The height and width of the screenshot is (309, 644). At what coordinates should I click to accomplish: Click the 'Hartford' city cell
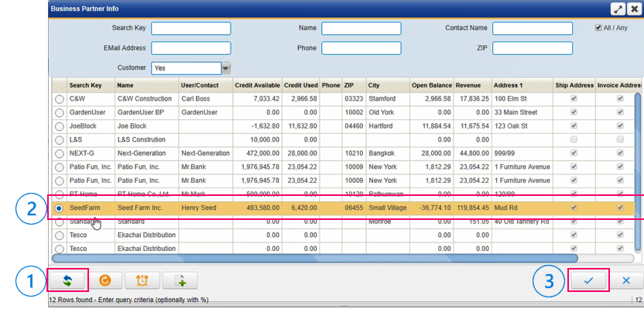pos(388,126)
